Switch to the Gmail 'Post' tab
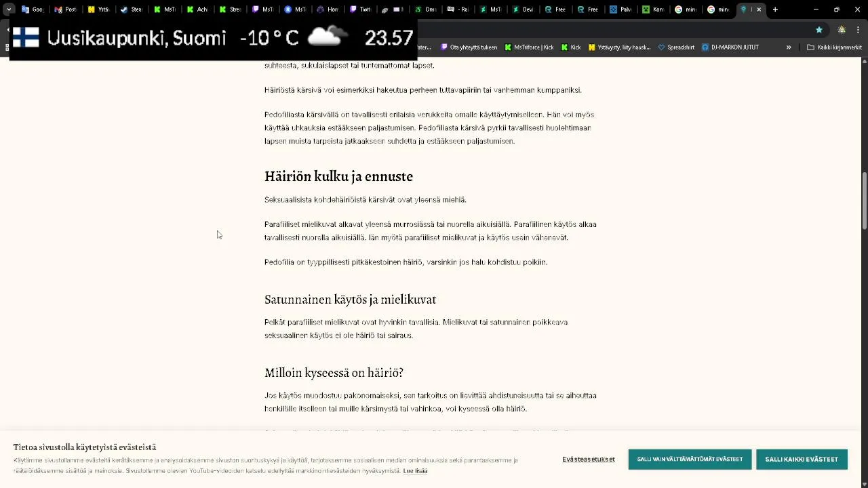The image size is (868, 488). point(65,9)
